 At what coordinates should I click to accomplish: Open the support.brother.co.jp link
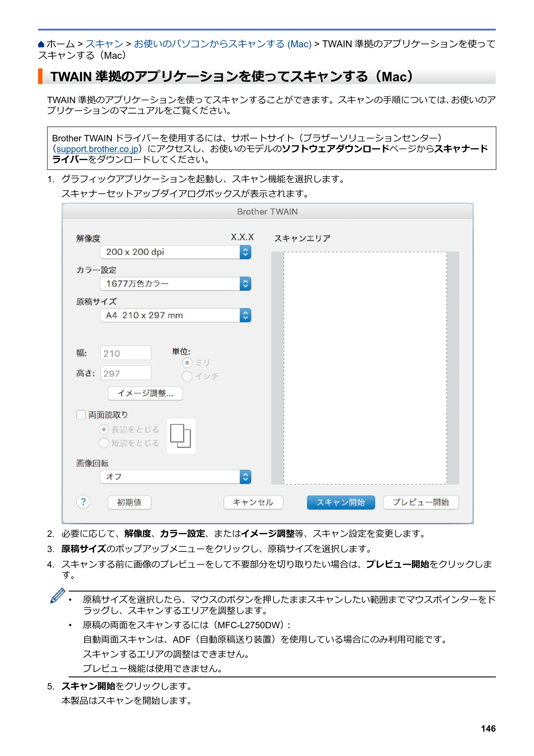pos(97,149)
